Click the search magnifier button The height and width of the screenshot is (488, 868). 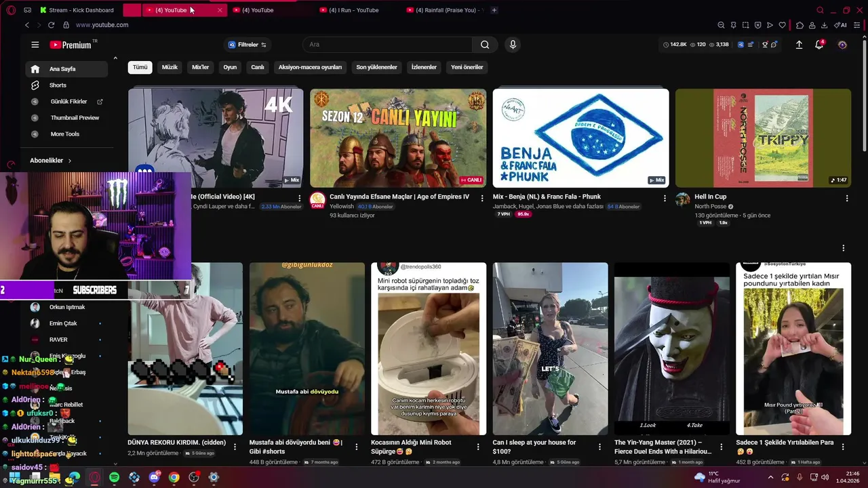(485, 45)
